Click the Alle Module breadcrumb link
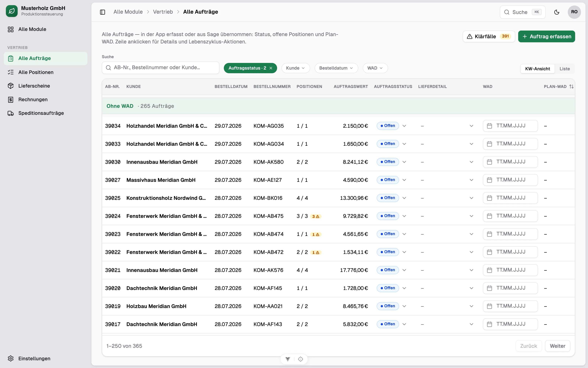 point(128,12)
